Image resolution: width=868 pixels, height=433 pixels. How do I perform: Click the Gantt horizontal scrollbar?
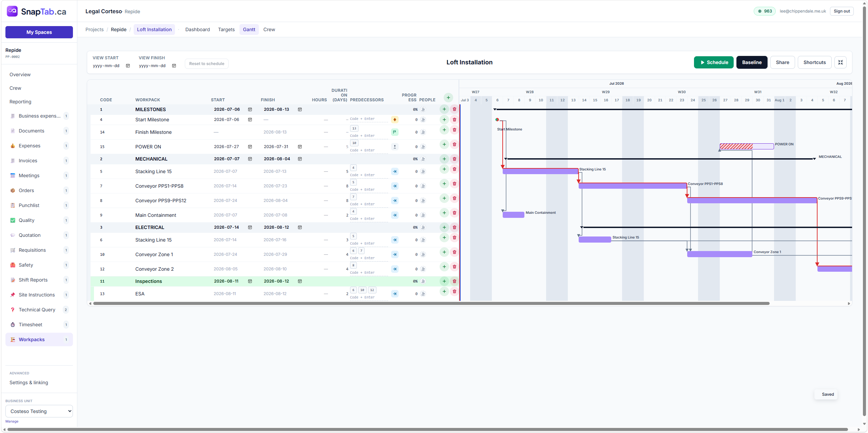click(431, 304)
